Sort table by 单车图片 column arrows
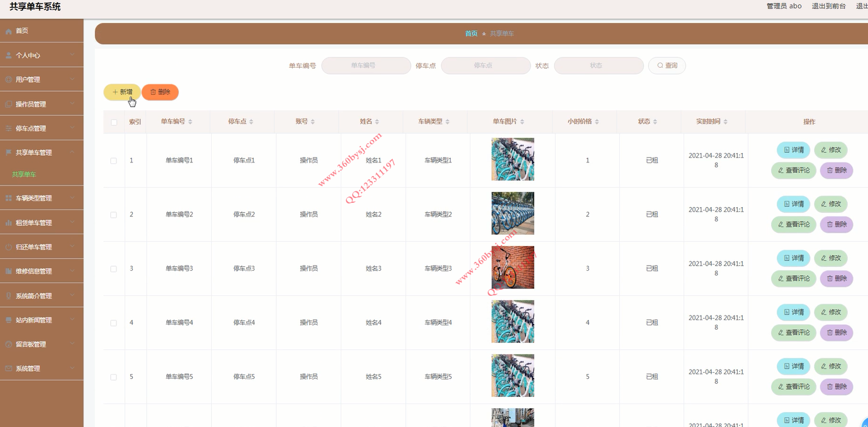Viewport: 868px width, 427px height. (x=522, y=122)
